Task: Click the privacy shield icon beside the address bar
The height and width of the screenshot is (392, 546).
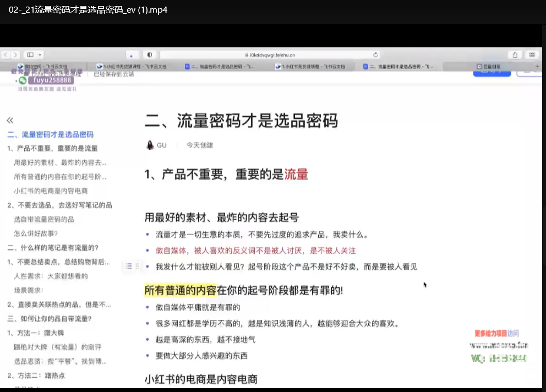Action: point(150,55)
